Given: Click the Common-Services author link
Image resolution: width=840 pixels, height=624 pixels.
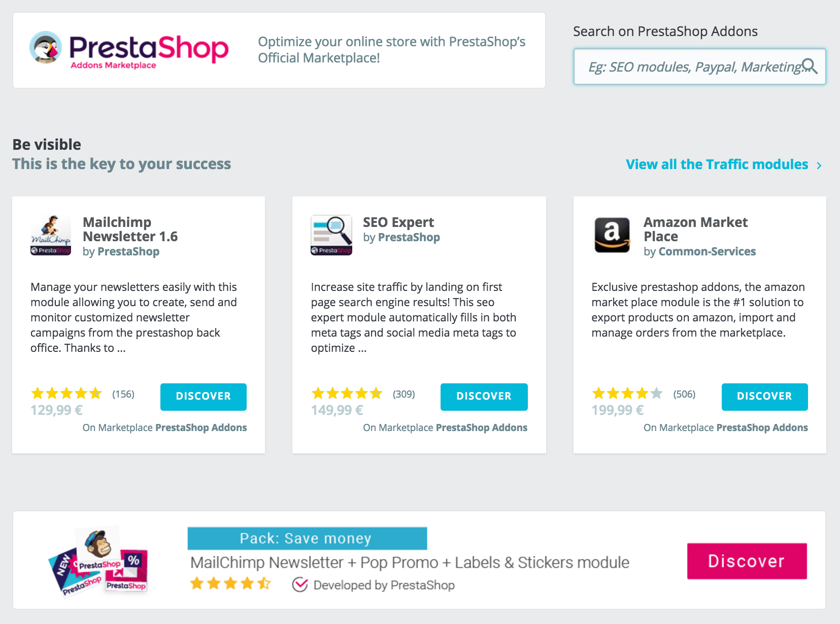Looking at the screenshot, I should 707,252.
